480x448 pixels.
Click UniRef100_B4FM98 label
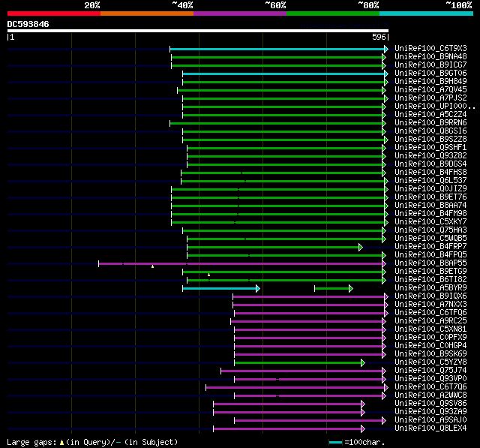tap(430, 214)
